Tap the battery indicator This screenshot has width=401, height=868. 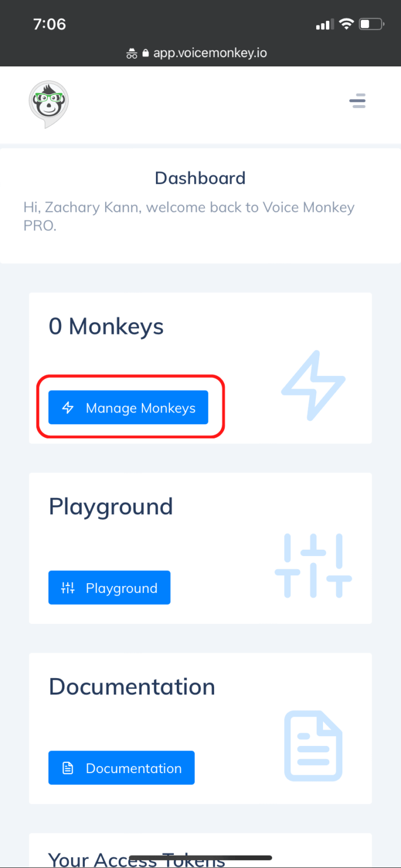[371, 24]
